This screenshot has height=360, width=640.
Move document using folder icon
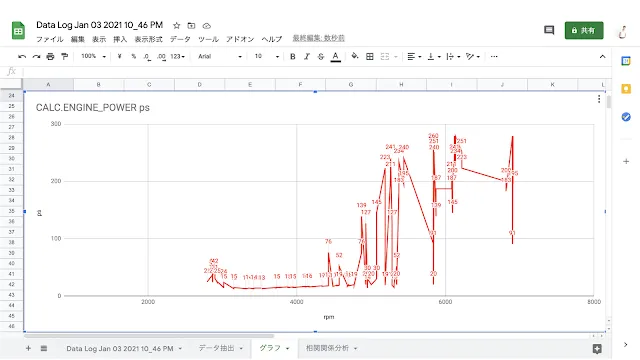[x=191, y=26]
